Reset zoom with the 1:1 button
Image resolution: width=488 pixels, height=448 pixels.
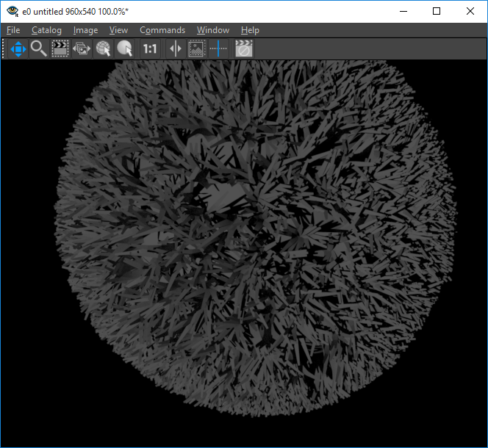[x=150, y=49]
